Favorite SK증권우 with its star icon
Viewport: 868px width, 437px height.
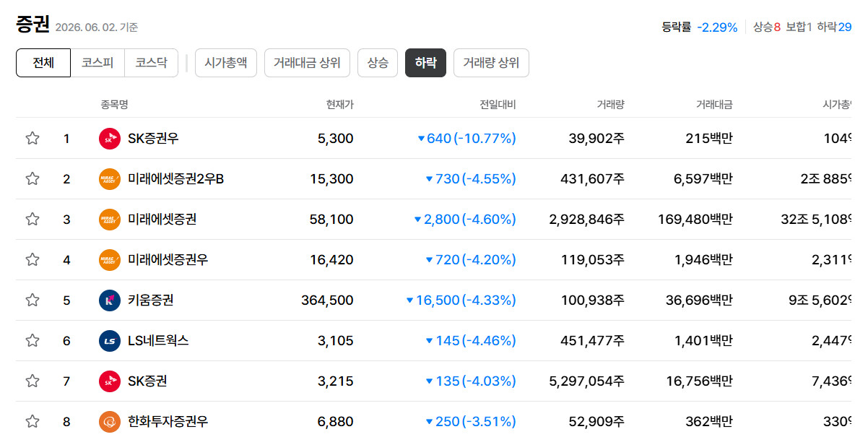point(32,138)
